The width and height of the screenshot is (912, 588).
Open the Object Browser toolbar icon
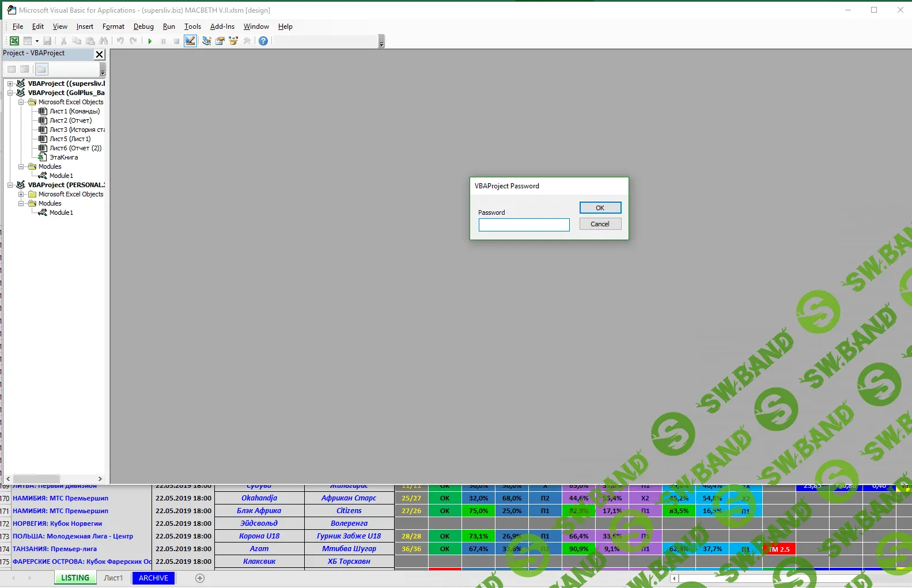(233, 41)
